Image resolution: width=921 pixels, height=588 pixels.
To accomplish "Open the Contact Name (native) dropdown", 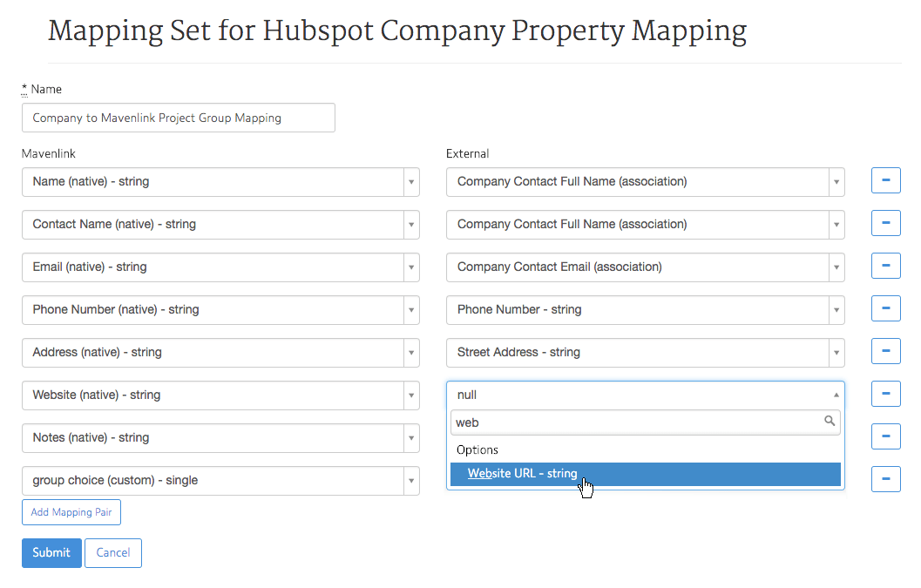I will click(220, 225).
